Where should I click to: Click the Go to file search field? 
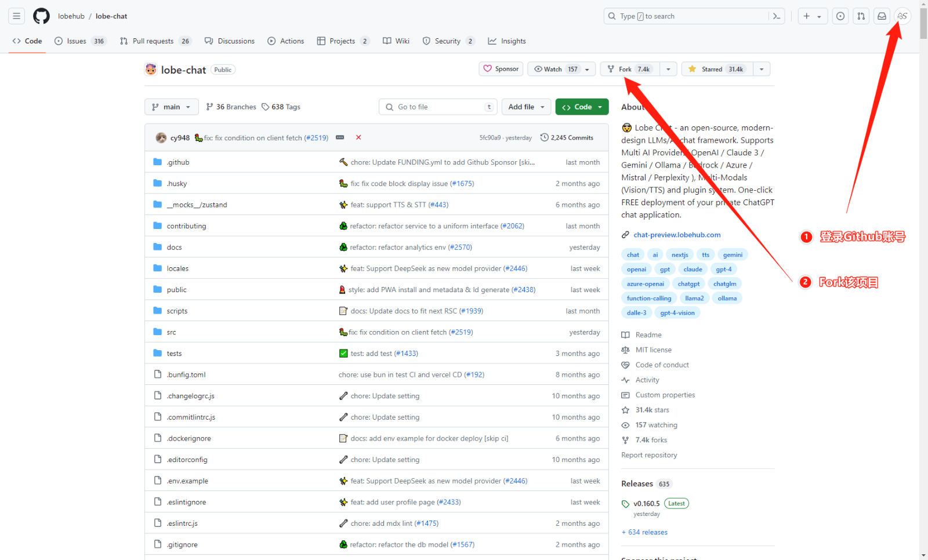pyautogui.click(x=439, y=107)
